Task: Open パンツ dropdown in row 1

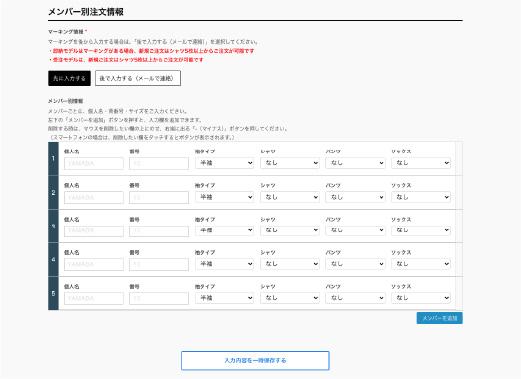Action: [x=355, y=163]
